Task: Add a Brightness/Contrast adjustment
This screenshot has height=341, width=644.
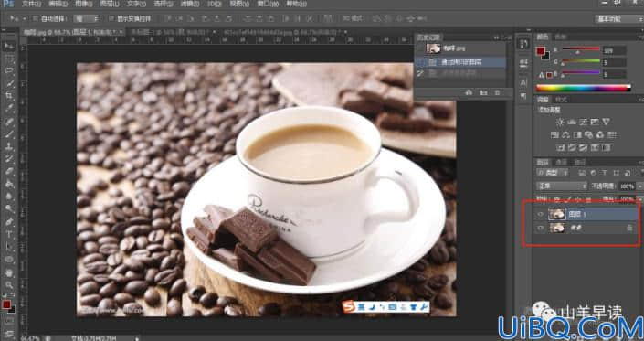Action: click(560, 122)
